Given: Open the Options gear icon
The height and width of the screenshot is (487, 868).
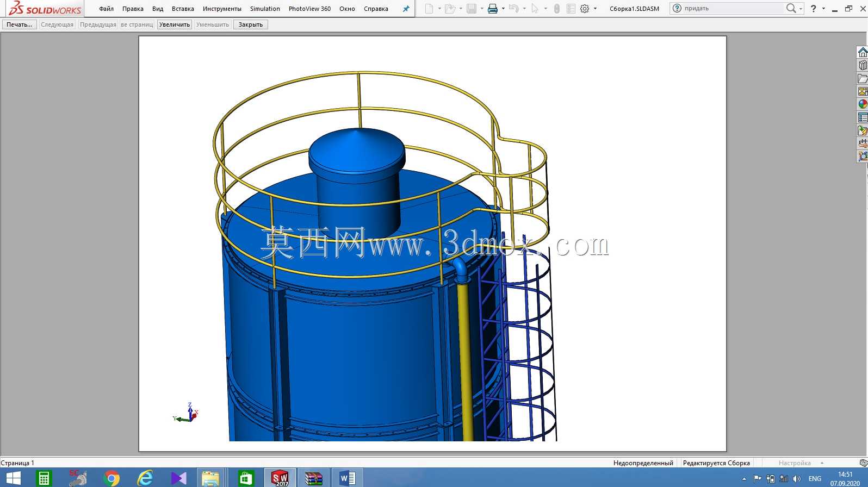Looking at the screenshot, I should pos(585,9).
